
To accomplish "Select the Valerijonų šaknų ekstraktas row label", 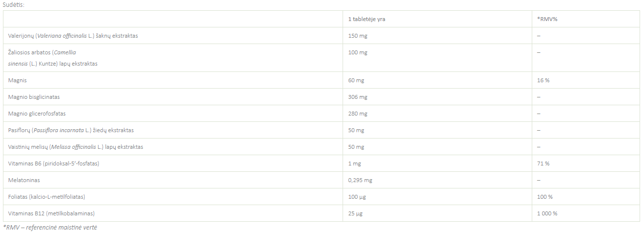I will tap(73, 36).
